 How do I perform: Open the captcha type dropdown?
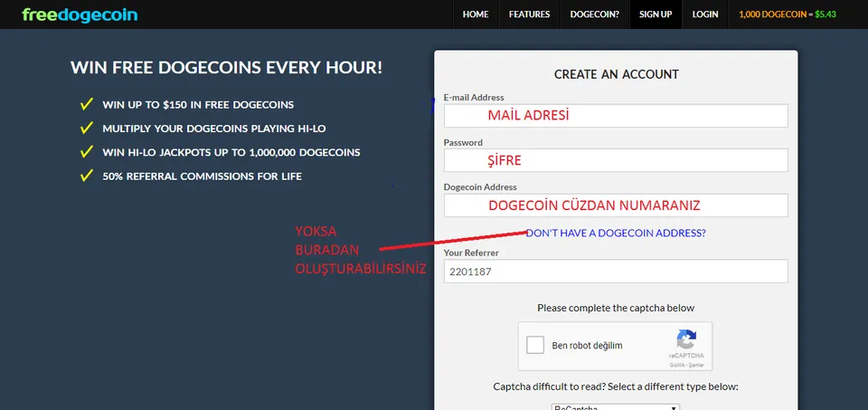coord(616,407)
